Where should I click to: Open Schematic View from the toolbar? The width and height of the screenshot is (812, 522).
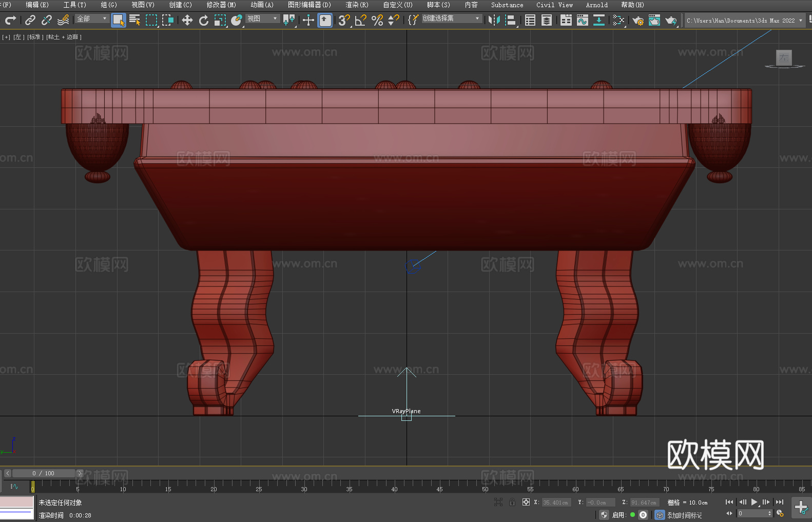[x=618, y=20]
